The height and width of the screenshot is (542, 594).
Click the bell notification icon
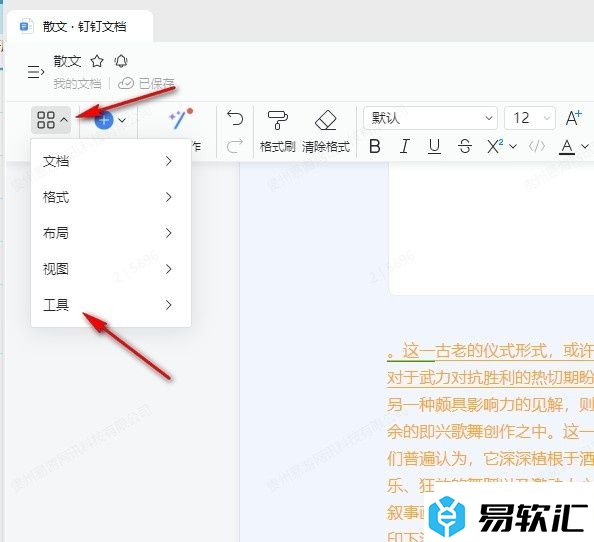point(121,61)
